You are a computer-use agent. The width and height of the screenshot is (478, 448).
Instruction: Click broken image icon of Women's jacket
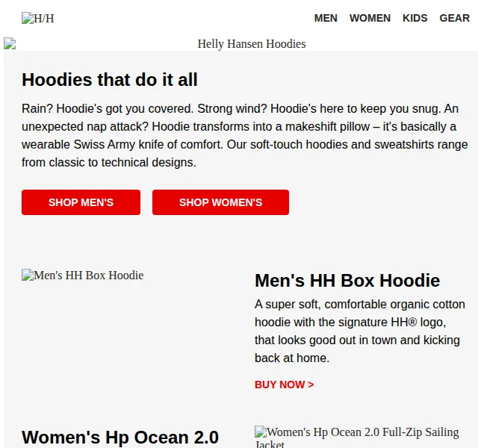(261, 432)
